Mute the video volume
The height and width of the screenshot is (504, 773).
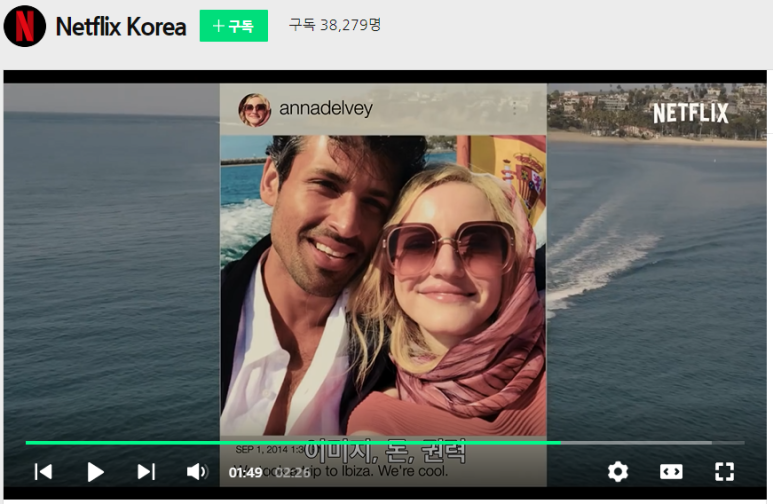tap(197, 471)
